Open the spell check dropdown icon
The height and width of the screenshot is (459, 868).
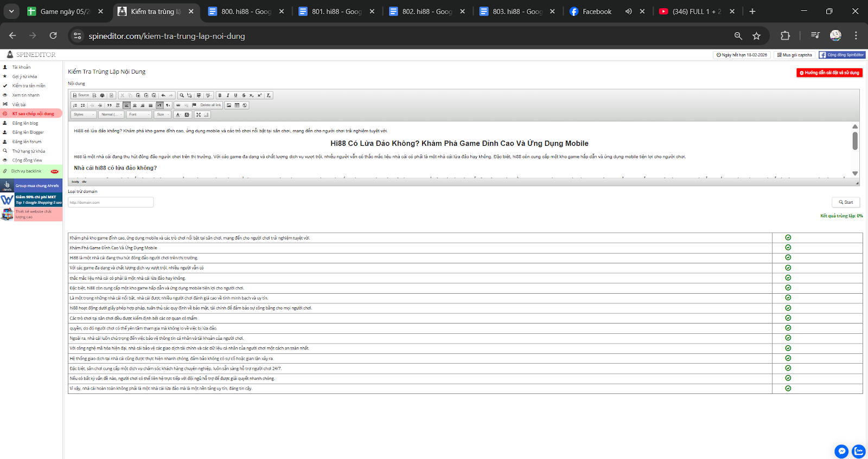pyautogui.click(x=208, y=95)
